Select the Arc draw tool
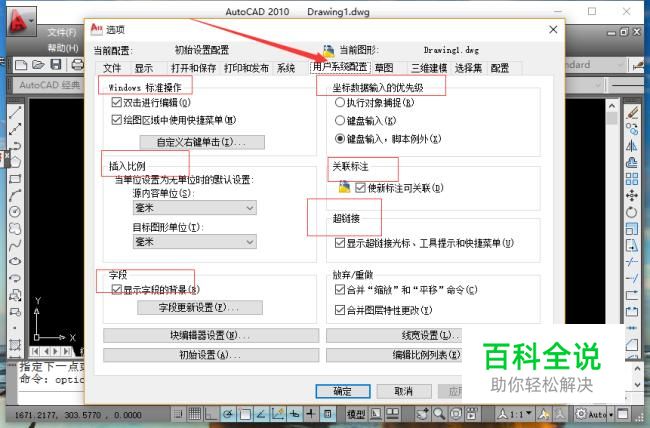 click(x=15, y=195)
